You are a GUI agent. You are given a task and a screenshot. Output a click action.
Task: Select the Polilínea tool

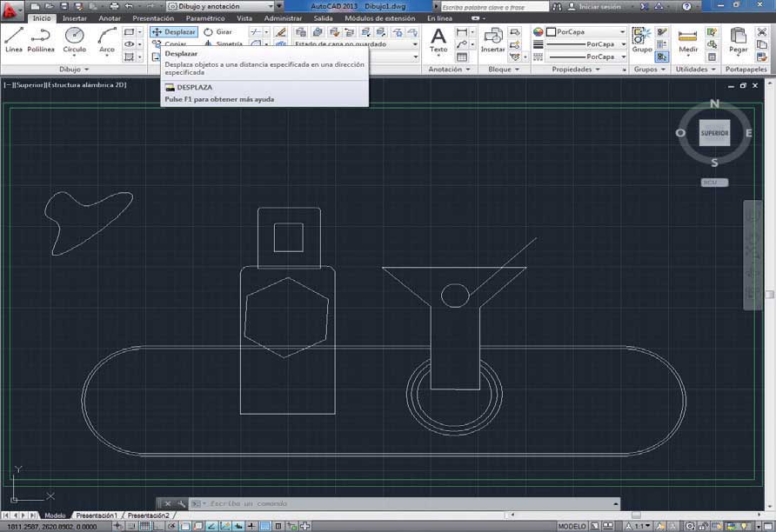pyautogui.click(x=41, y=39)
